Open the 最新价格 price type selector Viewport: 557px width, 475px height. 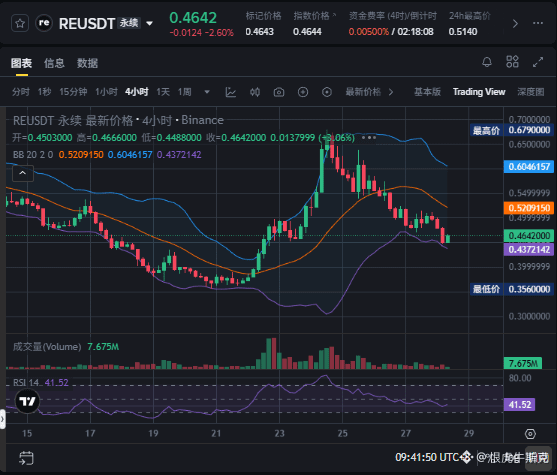tap(369, 92)
